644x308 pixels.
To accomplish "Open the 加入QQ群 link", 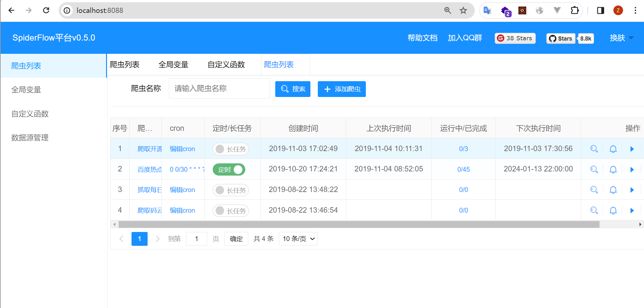I will point(465,38).
